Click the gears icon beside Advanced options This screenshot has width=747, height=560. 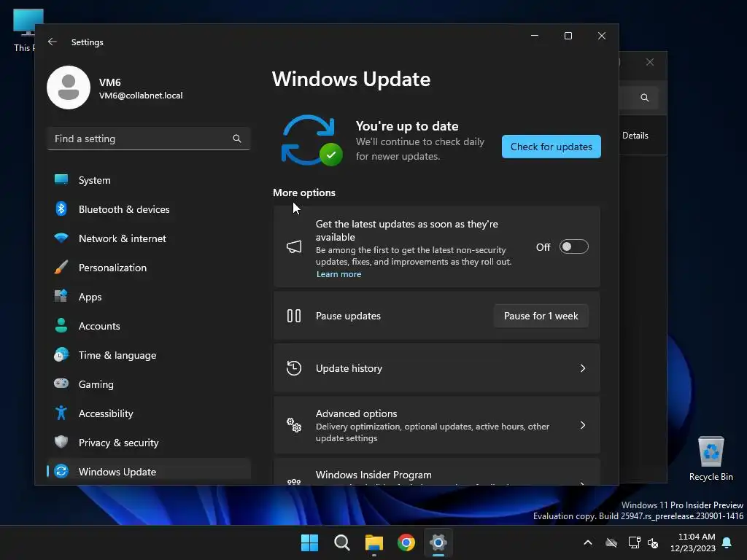294,425
